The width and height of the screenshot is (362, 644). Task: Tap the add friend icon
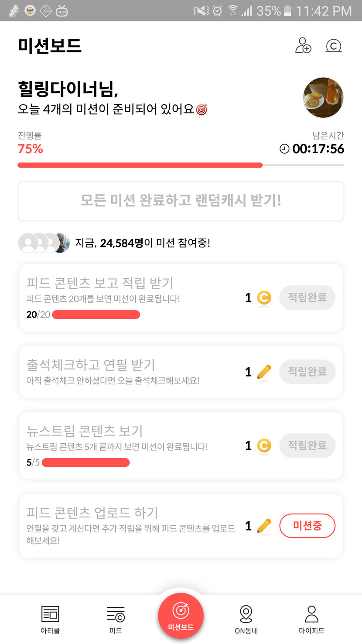[303, 46]
